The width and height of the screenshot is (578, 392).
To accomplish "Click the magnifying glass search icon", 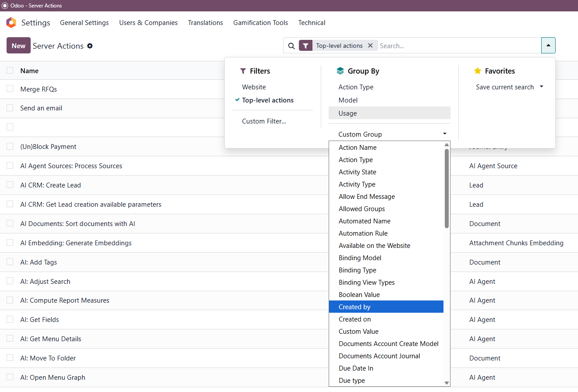I will [x=291, y=46].
